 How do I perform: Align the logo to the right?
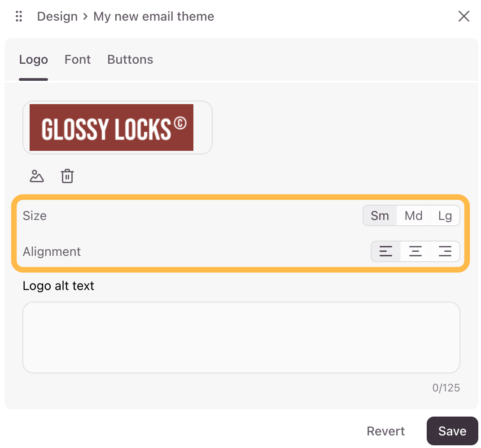(445, 251)
